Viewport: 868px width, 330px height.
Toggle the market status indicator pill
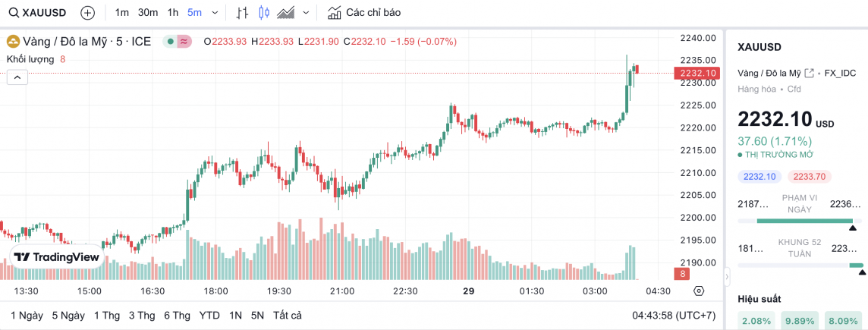coord(178,41)
